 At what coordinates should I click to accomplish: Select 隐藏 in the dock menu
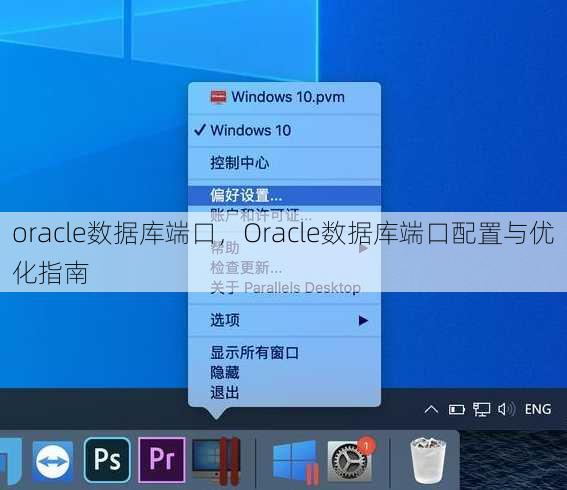(284, 372)
